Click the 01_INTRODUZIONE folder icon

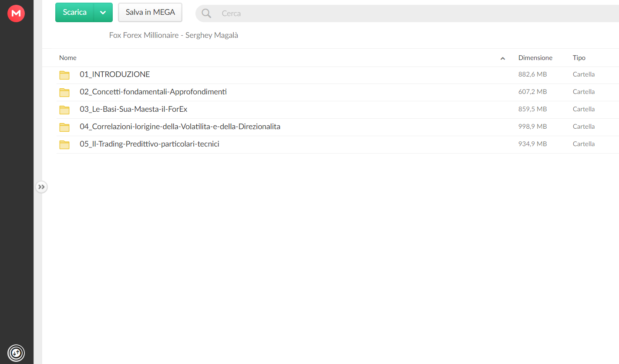64,75
